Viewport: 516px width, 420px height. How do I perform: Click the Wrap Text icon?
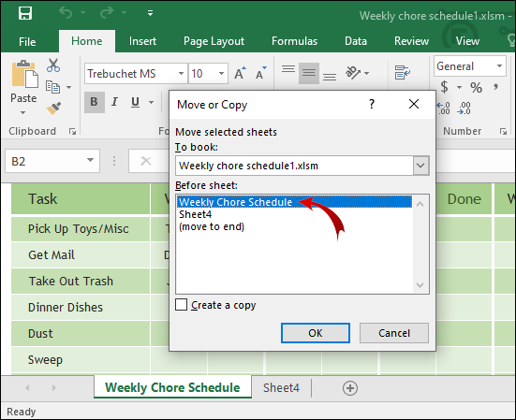click(402, 73)
